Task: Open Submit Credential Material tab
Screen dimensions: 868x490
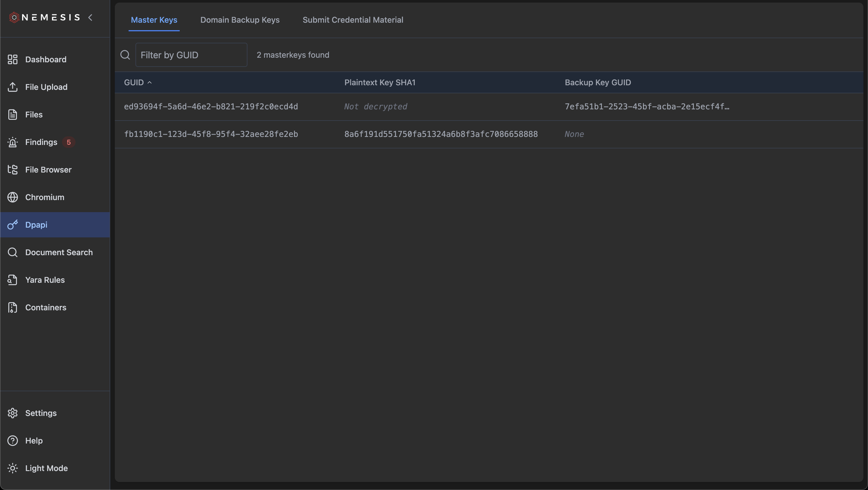Action: tap(352, 20)
